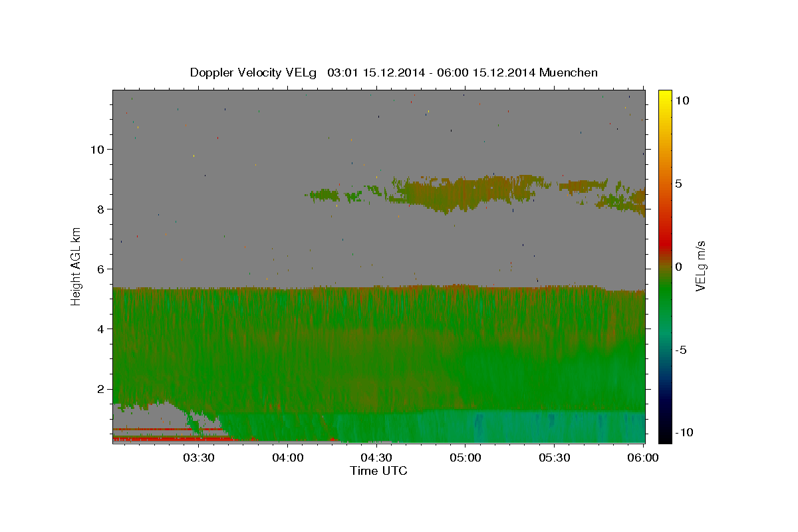This screenshot has height=532, width=798.
Task: Select the 'Muenchen' location in the title
Action: 569,72
